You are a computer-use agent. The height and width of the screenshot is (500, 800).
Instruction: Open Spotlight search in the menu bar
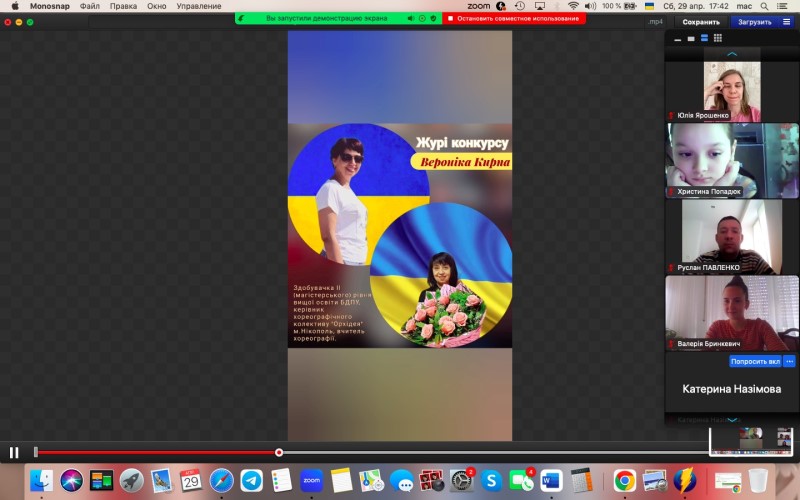(x=764, y=6)
